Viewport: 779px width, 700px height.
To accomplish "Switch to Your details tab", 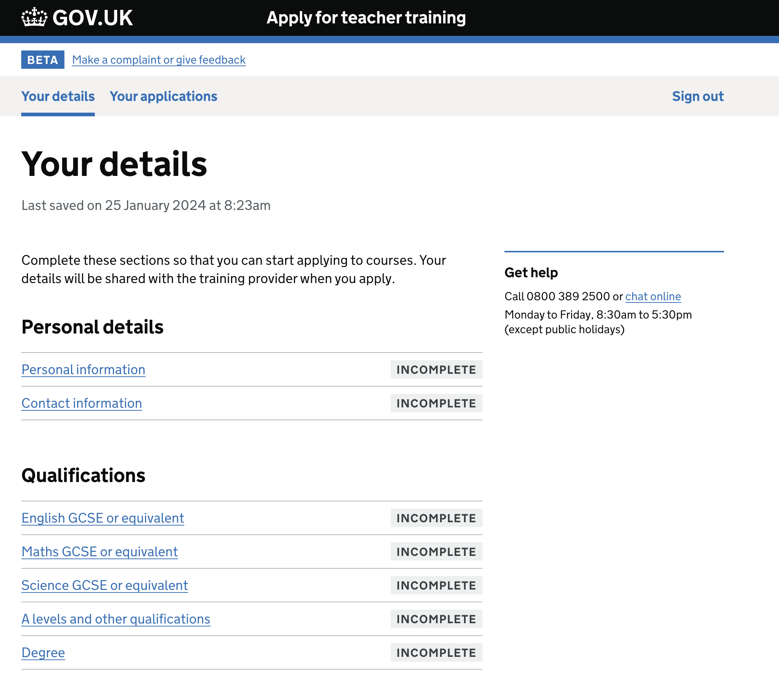I will [58, 96].
